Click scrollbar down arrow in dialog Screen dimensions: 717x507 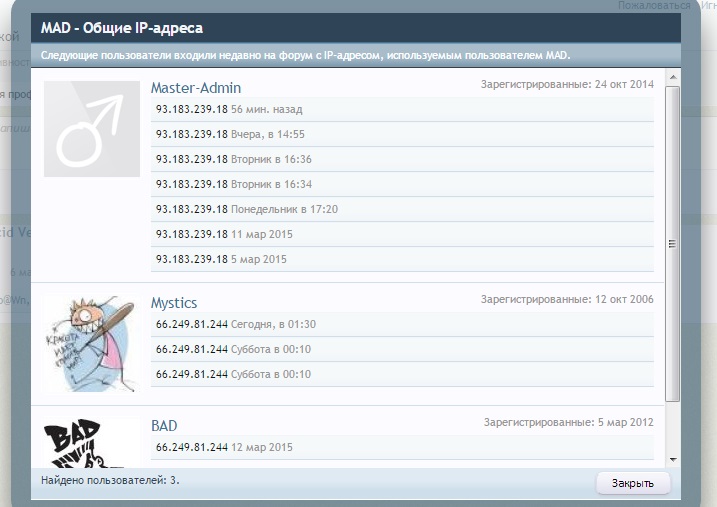pyautogui.click(x=673, y=459)
